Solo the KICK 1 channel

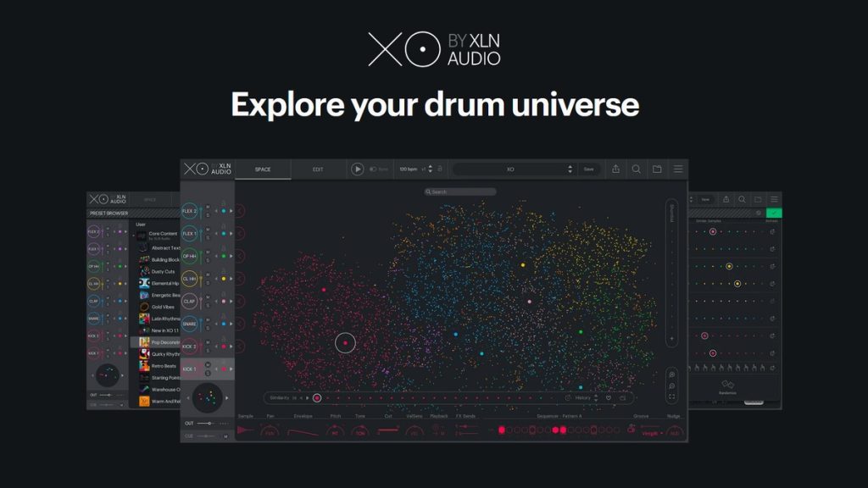tap(209, 374)
